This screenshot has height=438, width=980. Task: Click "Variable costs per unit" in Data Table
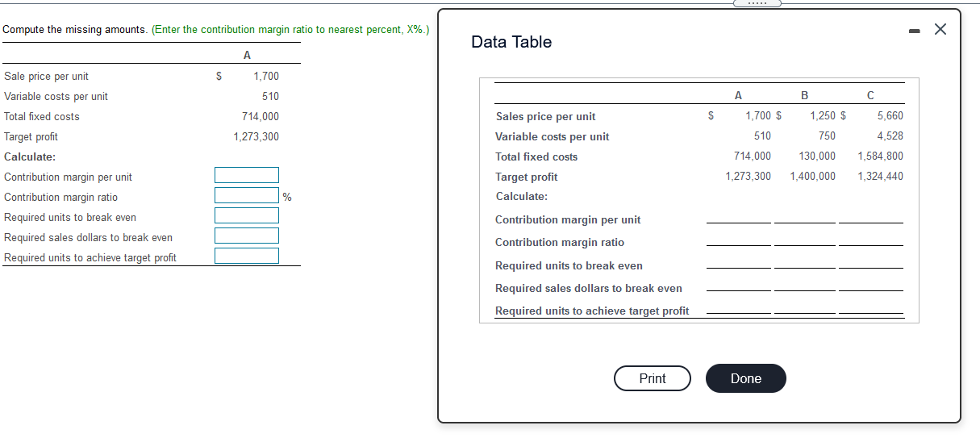553,137
